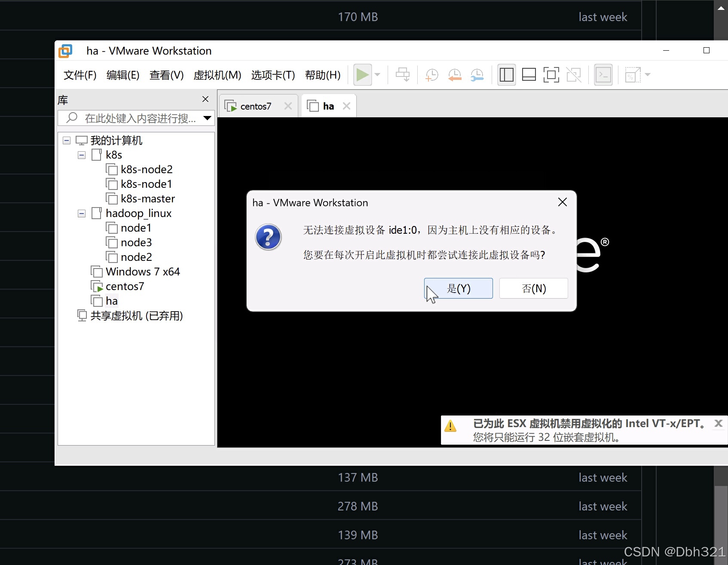
Task: Click the yellow warning icon in notification
Action: coord(450,426)
